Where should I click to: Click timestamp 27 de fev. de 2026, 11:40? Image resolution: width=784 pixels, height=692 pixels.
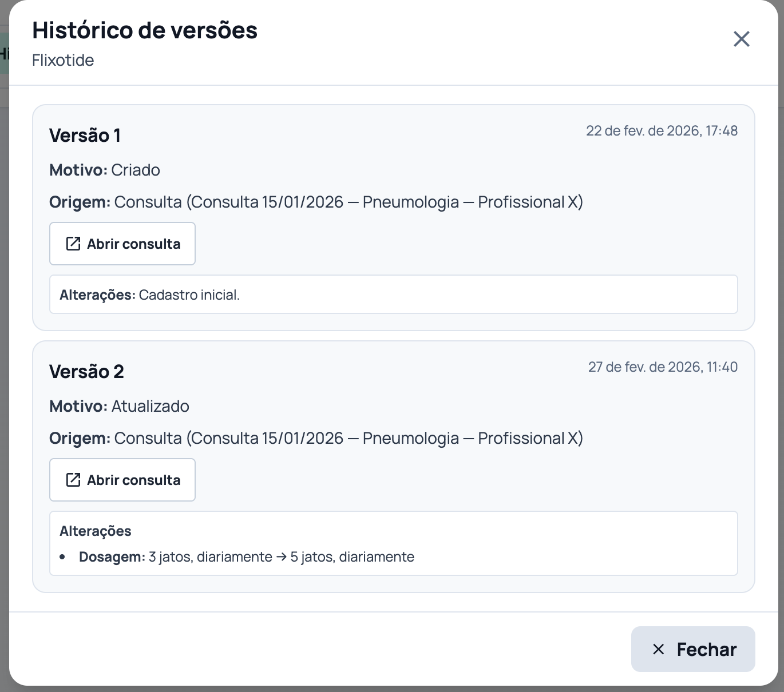pyautogui.click(x=663, y=367)
